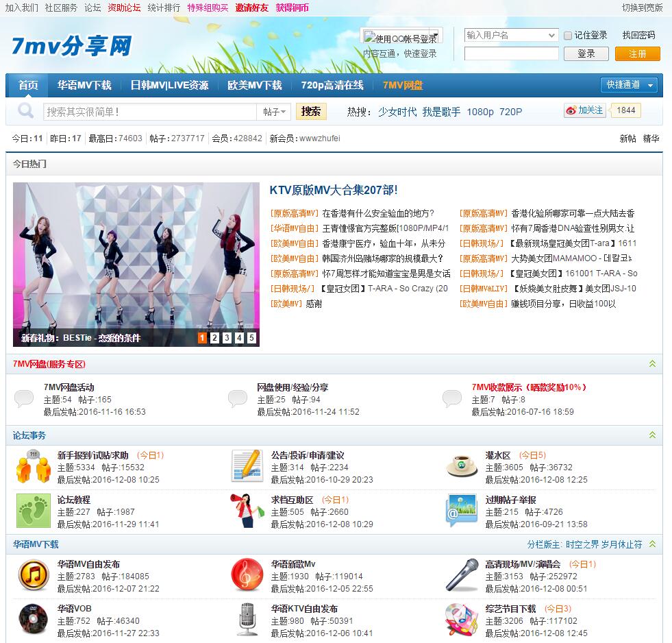This screenshot has width=672, height=643.
Task: Click the 少女时代 hot search link
Action: click(397, 112)
